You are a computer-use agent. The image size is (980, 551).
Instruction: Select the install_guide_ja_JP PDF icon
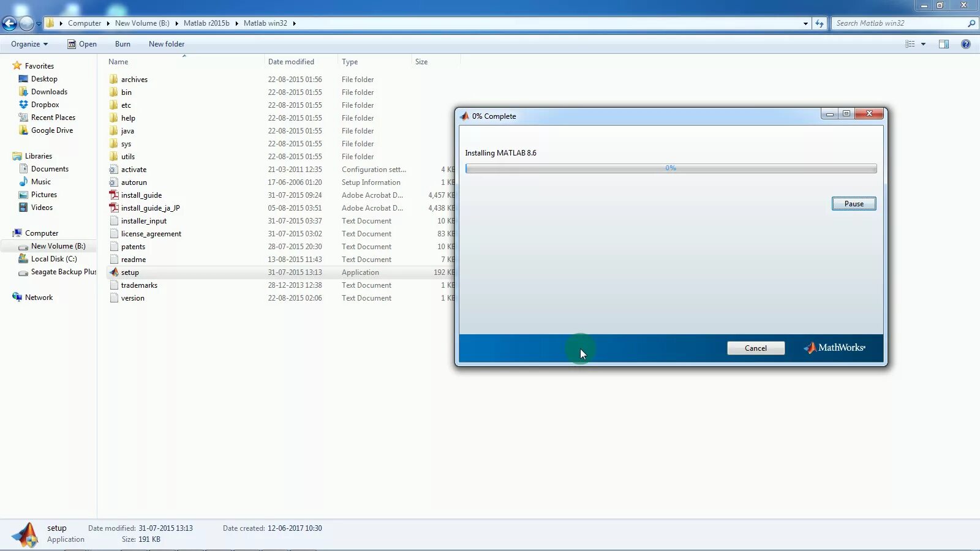click(113, 208)
